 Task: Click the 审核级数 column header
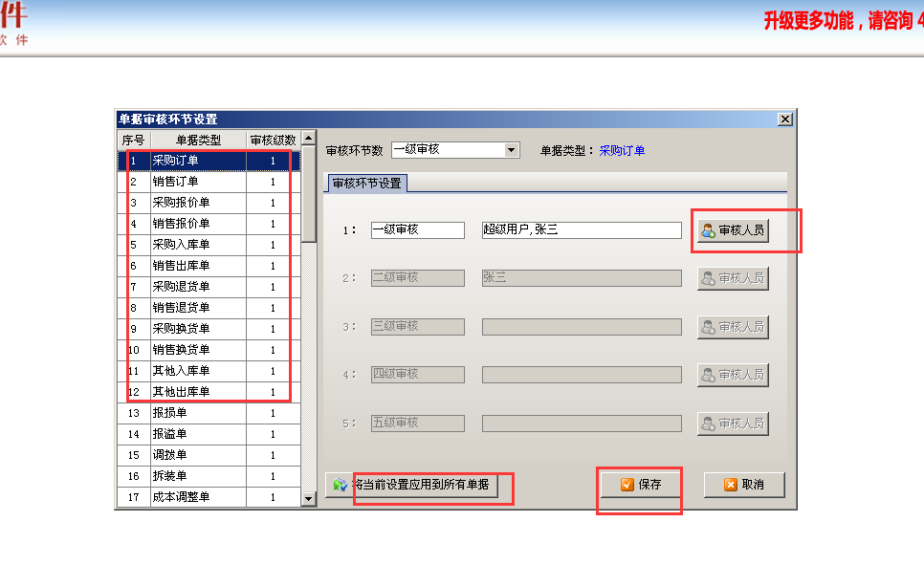point(273,141)
